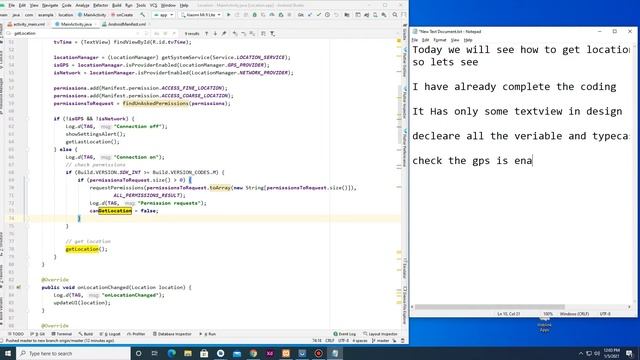Open Microsoft Edge from the taskbar
640x360 pixels.
[171, 353]
